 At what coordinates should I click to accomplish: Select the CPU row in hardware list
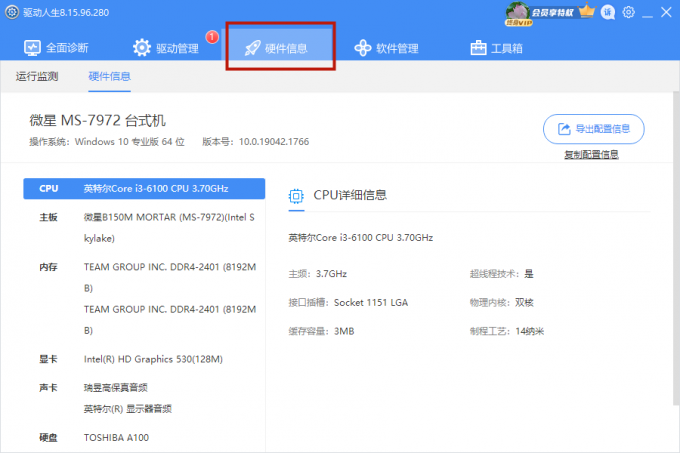(x=144, y=189)
